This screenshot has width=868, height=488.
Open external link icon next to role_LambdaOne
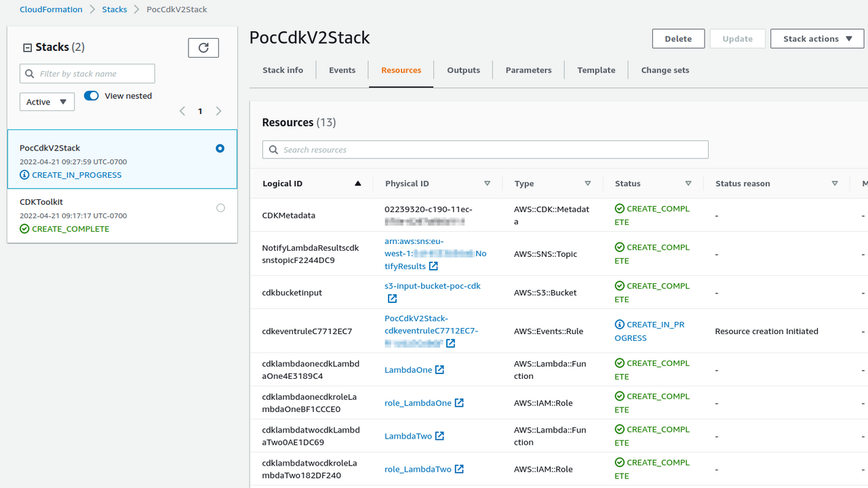[x=459, y=403]
